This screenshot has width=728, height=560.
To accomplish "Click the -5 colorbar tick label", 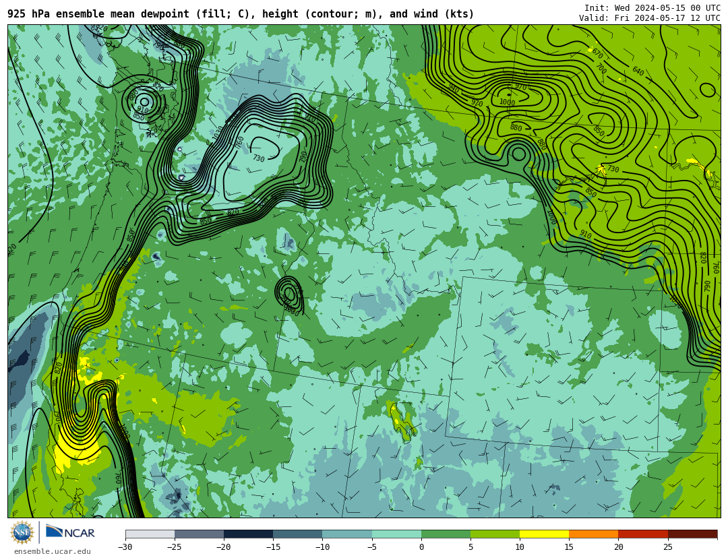I will tap(371, 547).
